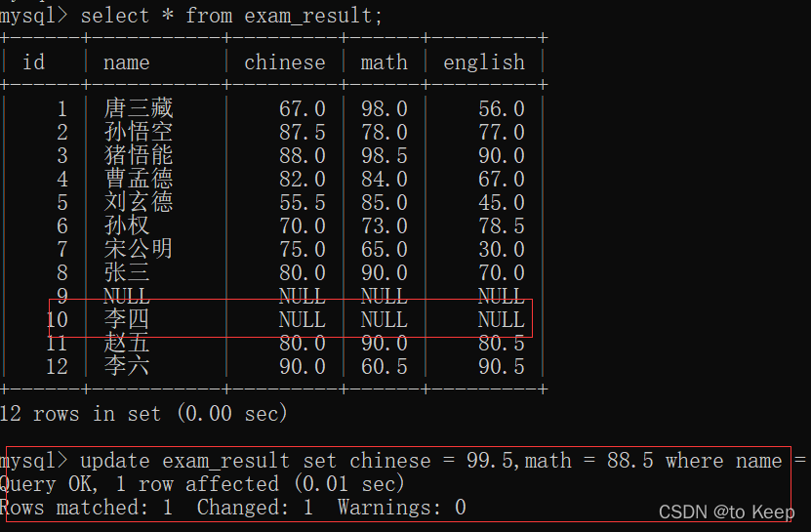Click the chinese score 67.0 of 唐三藏
Screen dimensions: 811x532
point(303,108)
